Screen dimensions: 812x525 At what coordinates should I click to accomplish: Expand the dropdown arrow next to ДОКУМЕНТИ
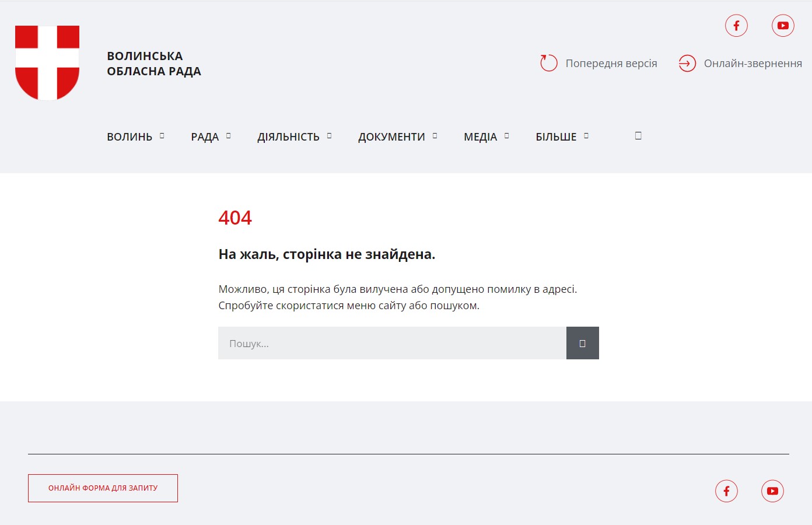pos(435,136)
